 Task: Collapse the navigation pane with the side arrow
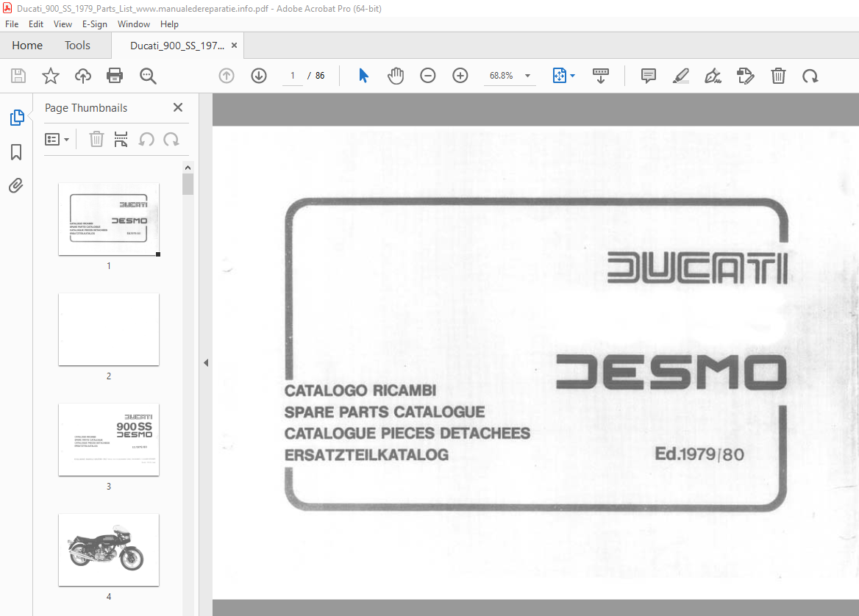(x=206, y=362)
